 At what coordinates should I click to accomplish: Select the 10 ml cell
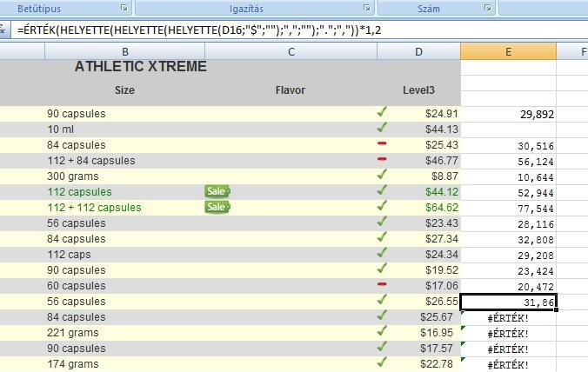[x=125, y=130]
